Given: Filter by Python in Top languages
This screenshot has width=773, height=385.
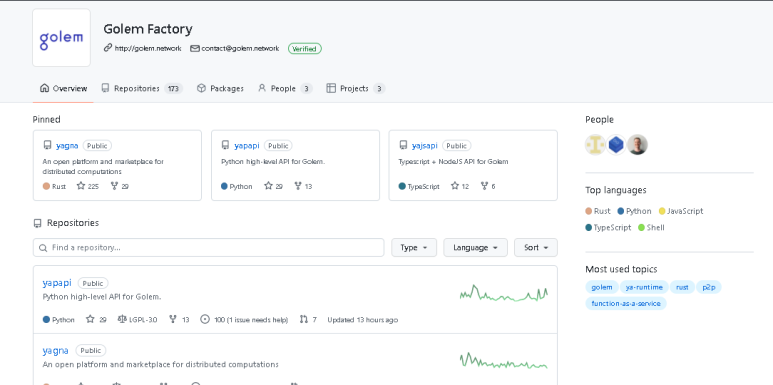Looking at the screenshot, I should (634, 211).
